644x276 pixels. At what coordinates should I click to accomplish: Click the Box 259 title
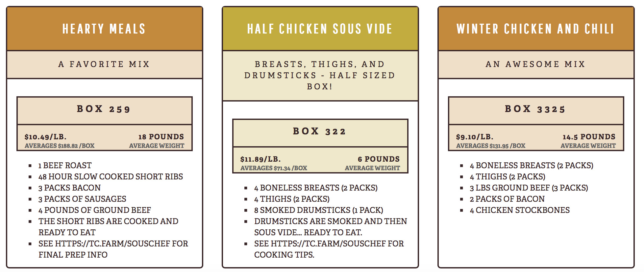[x=104, y=109]
